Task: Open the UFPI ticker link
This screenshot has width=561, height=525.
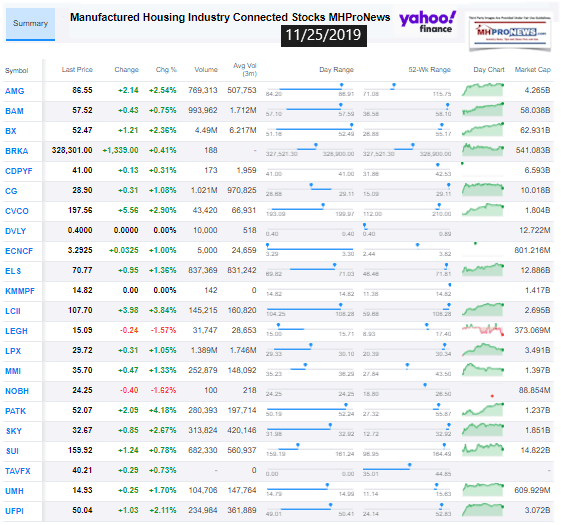Action: [14, 511]
